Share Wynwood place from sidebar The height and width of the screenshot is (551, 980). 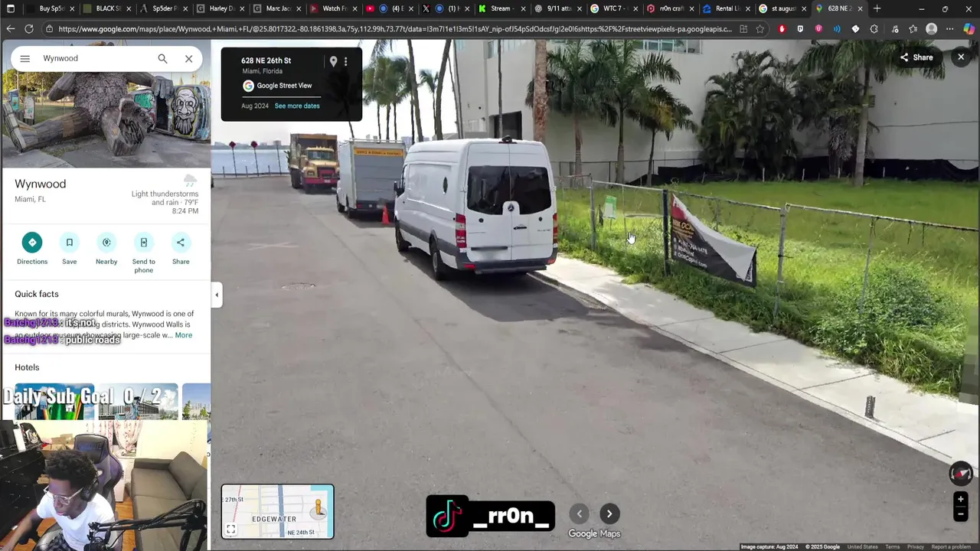click(x=181, y=249)
